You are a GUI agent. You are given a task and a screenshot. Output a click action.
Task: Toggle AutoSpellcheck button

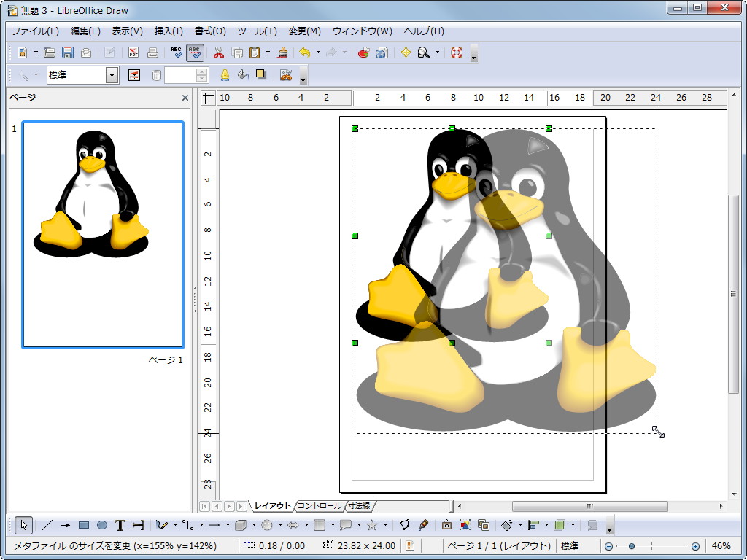point(195,52)
